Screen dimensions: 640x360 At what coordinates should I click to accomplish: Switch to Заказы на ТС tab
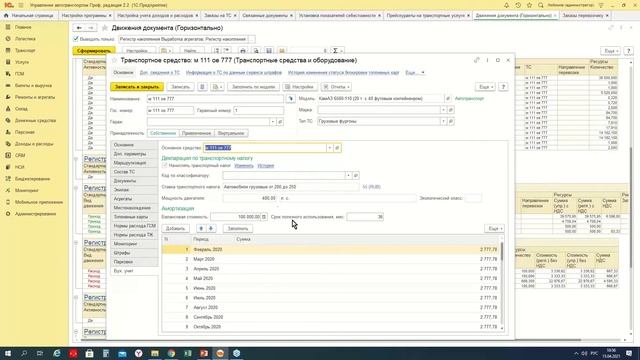coord(220,15)
